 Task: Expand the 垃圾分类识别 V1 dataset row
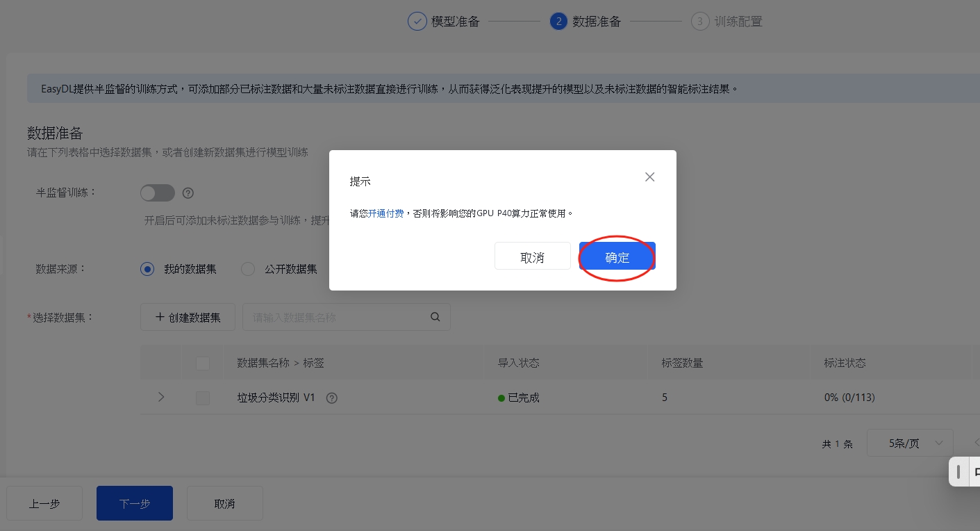(161, 397)
